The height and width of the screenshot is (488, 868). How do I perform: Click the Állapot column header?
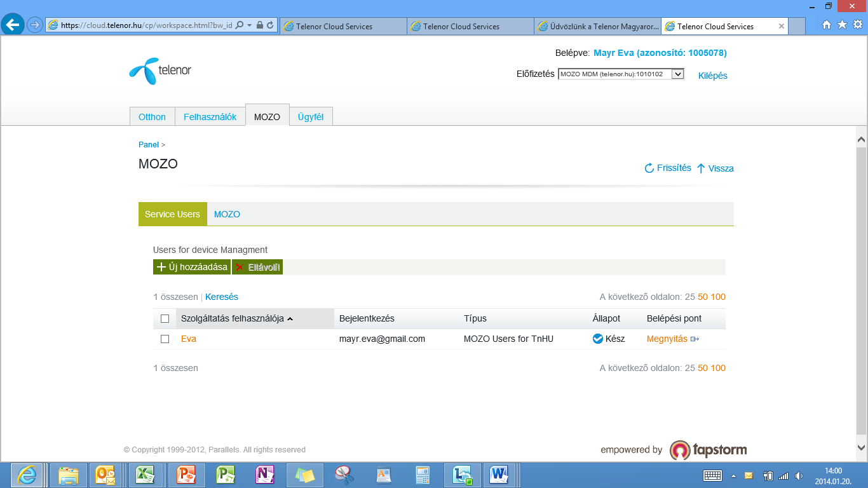[x=606, y=318]
